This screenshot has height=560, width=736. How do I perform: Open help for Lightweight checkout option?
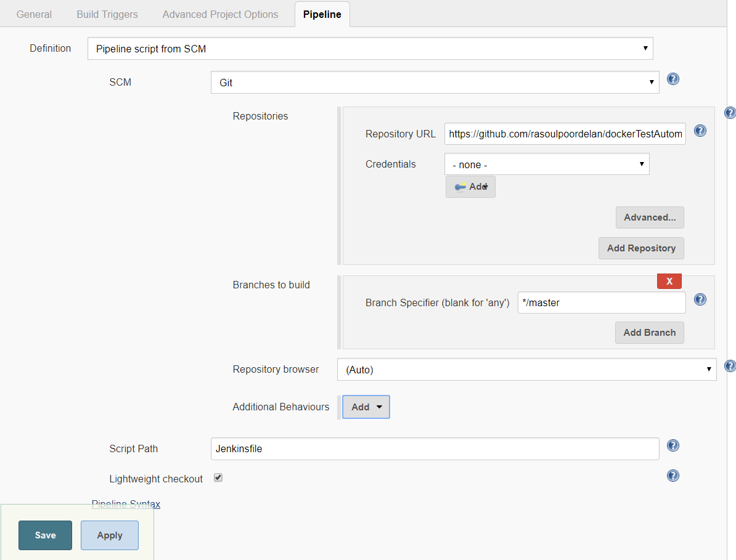(x=673, y=476)
